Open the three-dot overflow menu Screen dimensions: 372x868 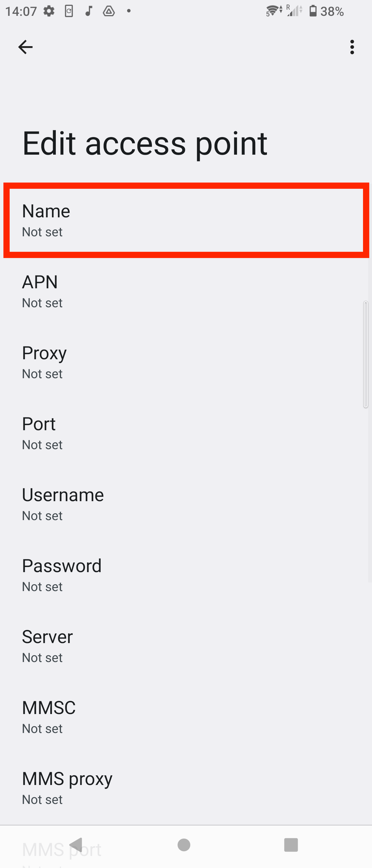click(352, 48)
